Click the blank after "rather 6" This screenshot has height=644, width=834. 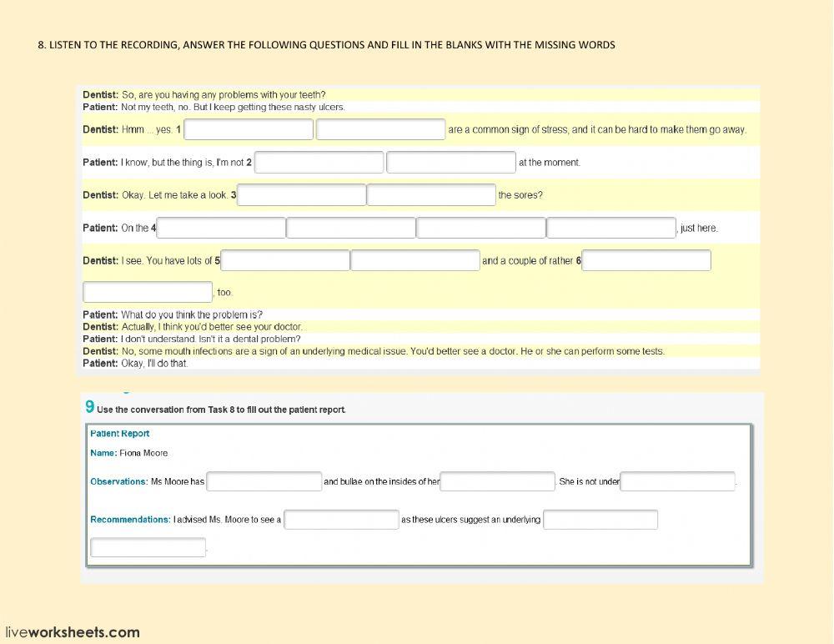point(646,260)
